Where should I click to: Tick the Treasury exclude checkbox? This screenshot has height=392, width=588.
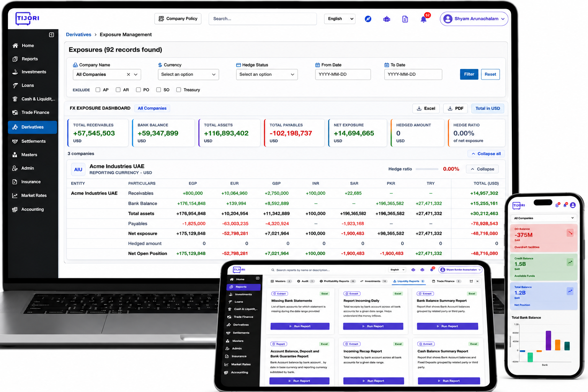178,90
